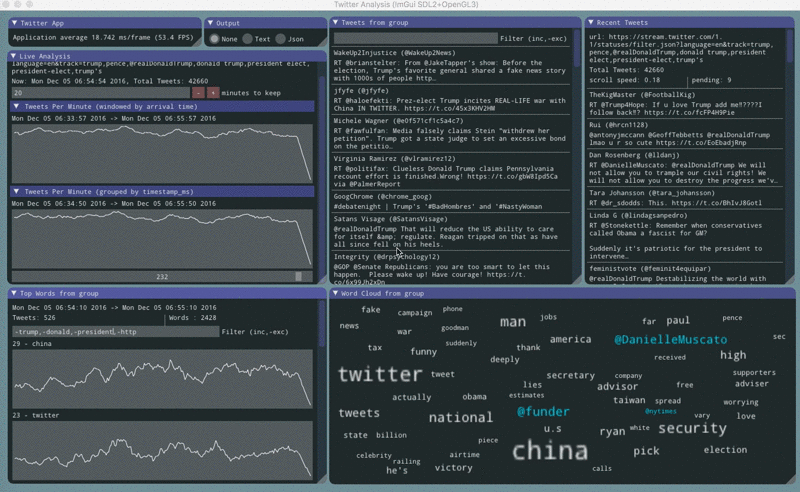Viewport: 800px width, 492px height.
Task: Collapse the Live Analysis panel
Action: 13,56
